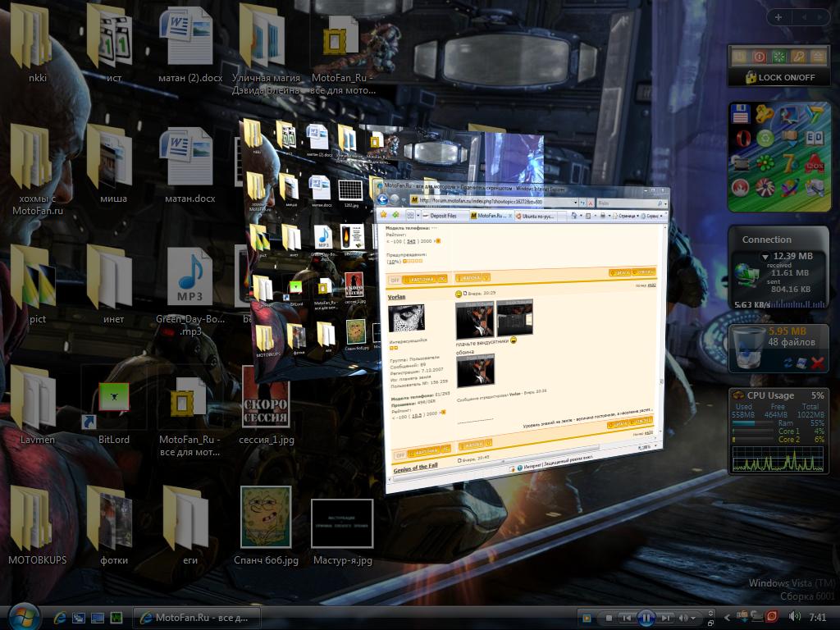This screenshot has width=840, height=630.
Task: Select the матан (2).docx document icon
Action: coord(186,35)
